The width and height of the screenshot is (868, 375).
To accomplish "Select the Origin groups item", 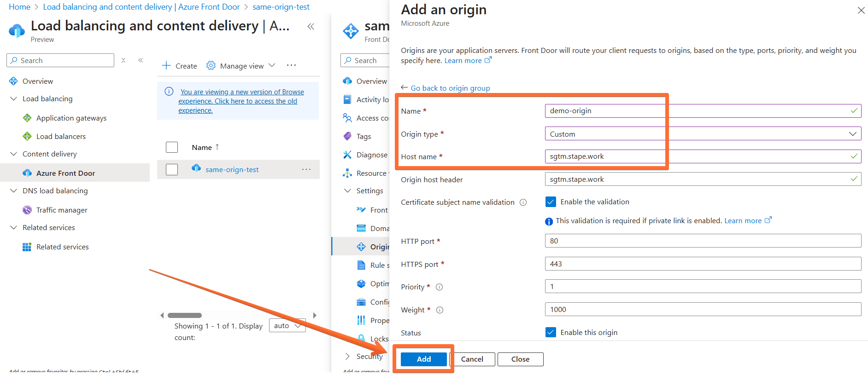I will 361,246.
